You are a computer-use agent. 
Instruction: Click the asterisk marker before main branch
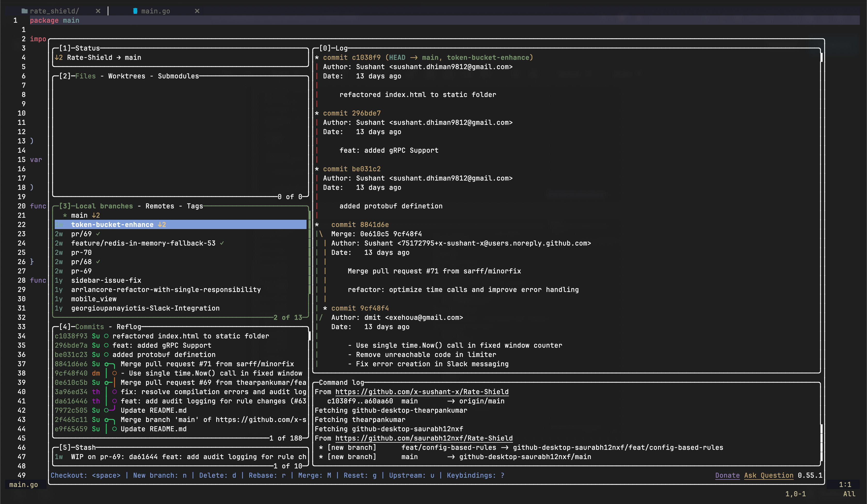point(65,216)
